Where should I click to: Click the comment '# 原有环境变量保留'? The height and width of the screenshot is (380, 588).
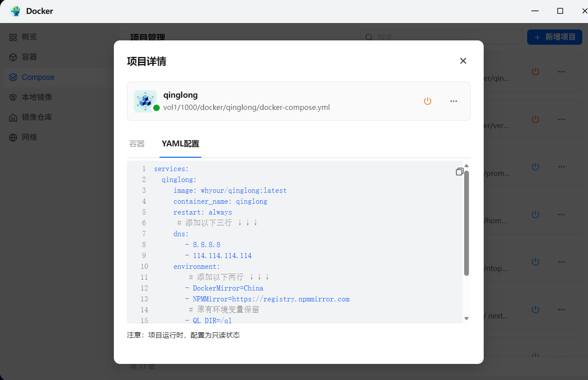(x=224, y=310)
